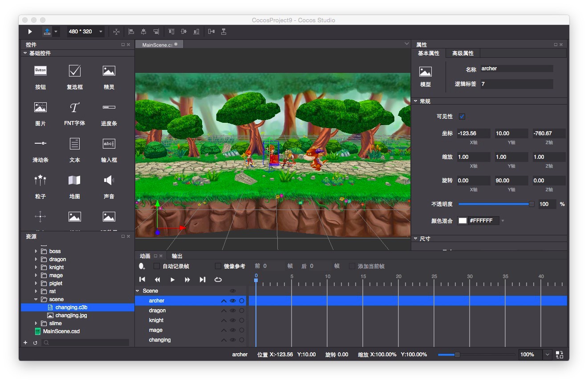Click the add keyframe egg icon
588x383 pixels.
(x=142, y=266)
